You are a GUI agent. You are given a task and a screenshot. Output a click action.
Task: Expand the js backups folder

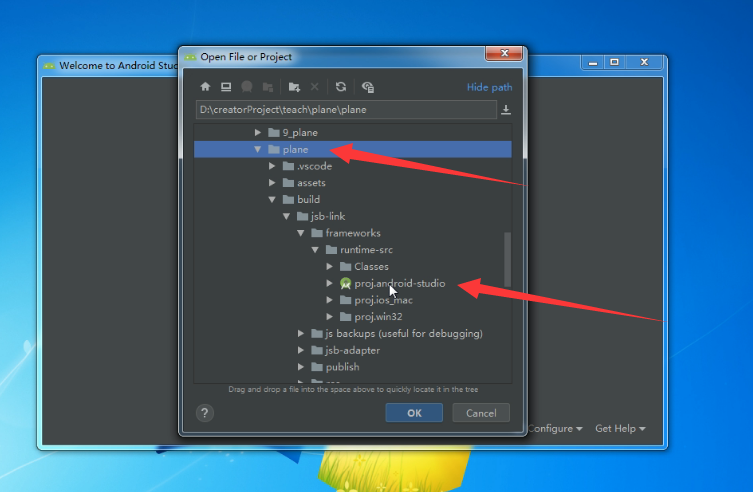[x=301, y=334]
